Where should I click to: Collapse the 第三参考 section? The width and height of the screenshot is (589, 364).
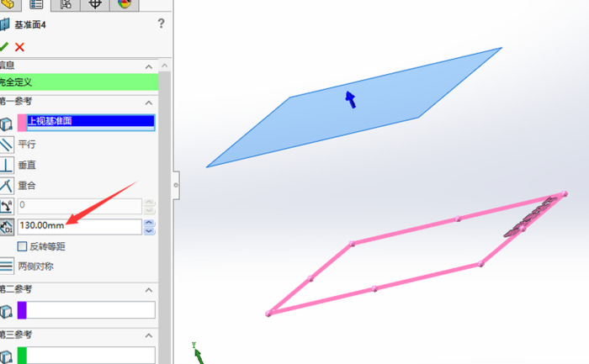point(149,335)
